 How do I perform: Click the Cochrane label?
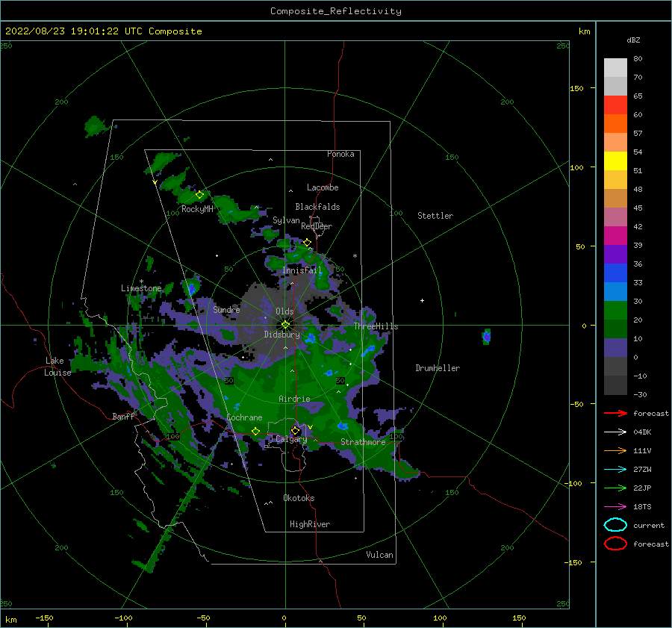(244, 417)
